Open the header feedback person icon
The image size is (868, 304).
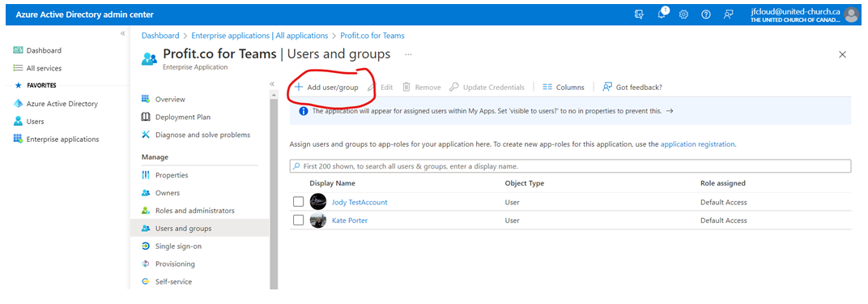pos(729,15)
